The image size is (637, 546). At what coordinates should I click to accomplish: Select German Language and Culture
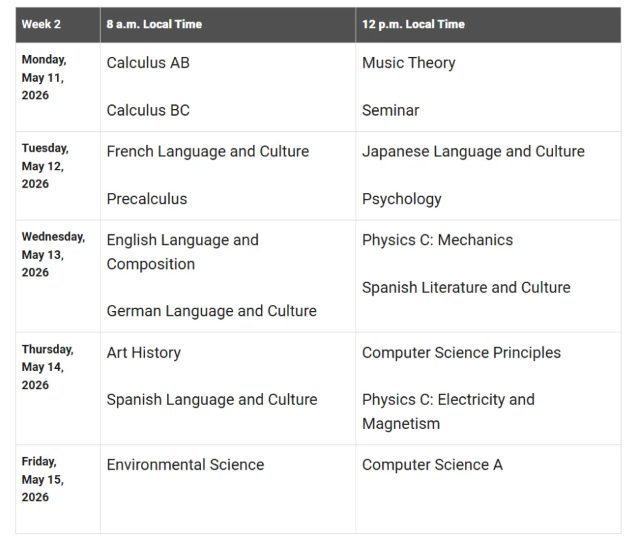pos(211,311)
